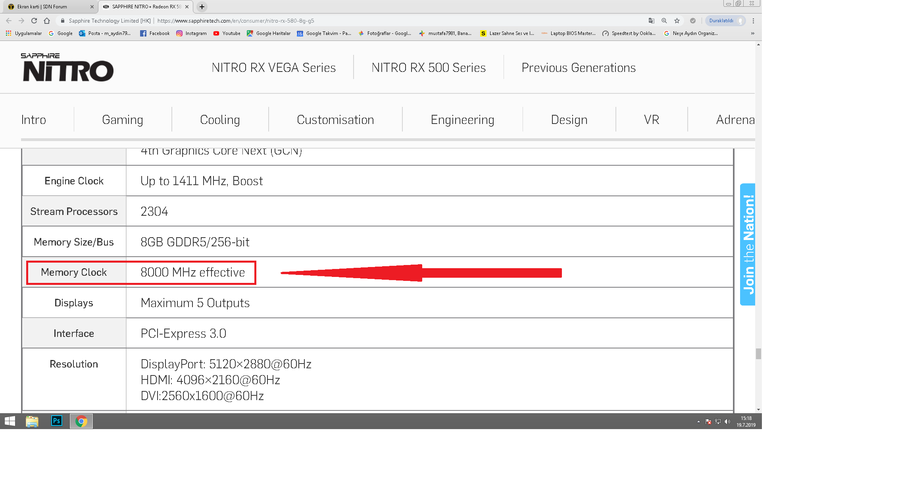
Task: Open Photoshop from the taskbar
Action: 56,421
